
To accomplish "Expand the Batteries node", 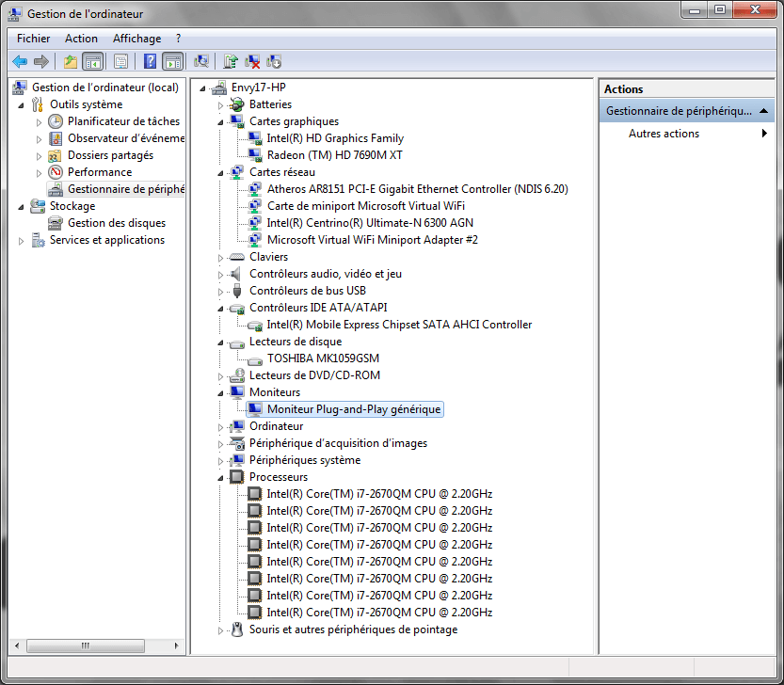I will pos(221,104).
